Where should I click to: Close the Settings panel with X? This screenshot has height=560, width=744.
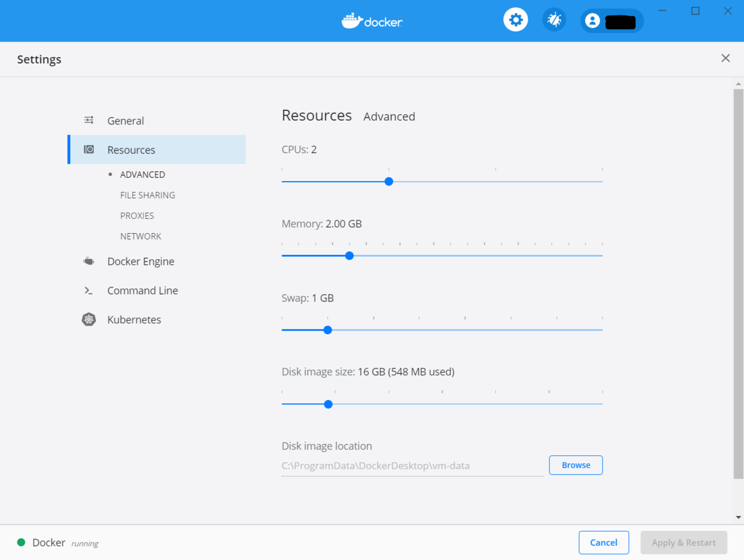(x=725, y=58)
